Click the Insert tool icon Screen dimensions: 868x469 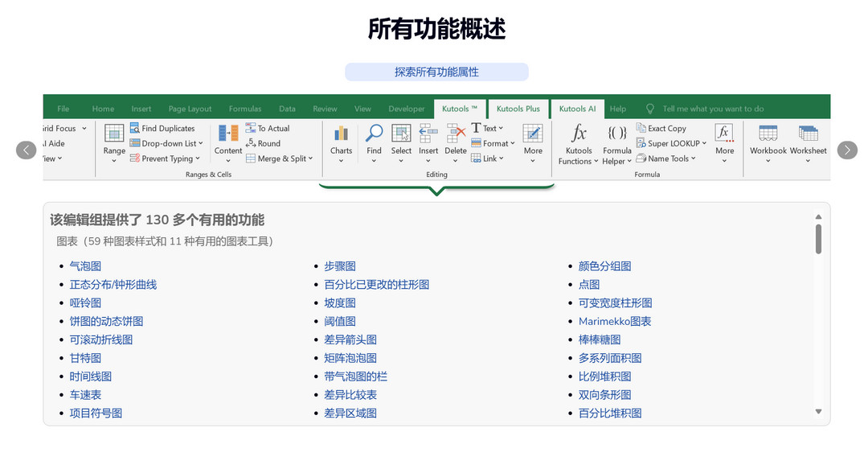tap(428, 134)
